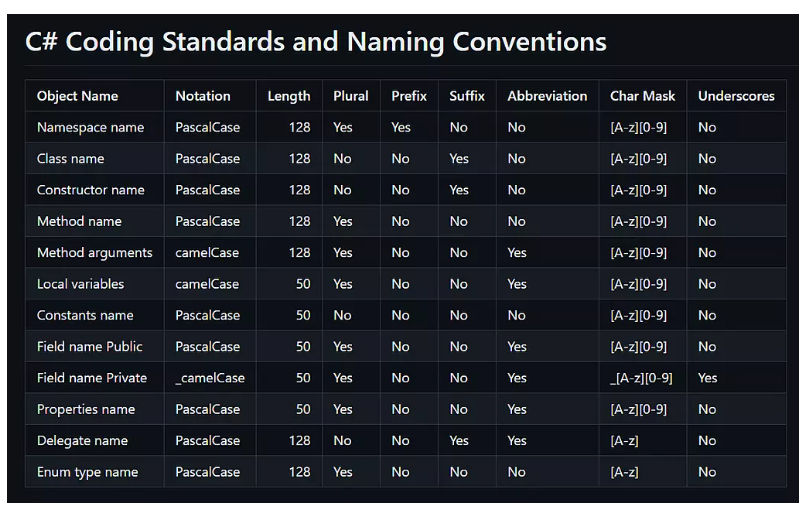808x511 pixels.
Task: Click the page title heading
Action: pos(315,42)
